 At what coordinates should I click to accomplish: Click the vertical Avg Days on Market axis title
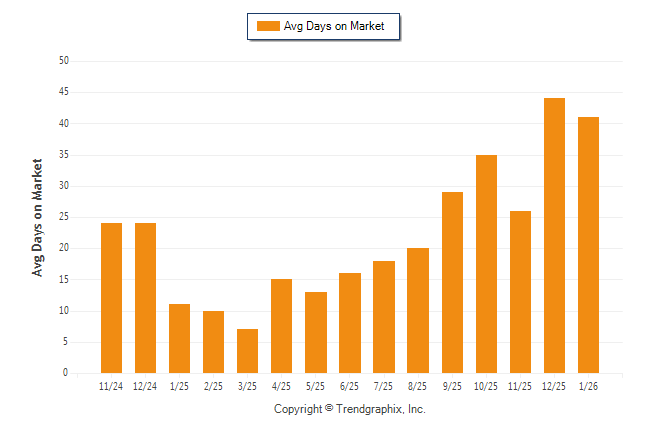tap(38, 217)
